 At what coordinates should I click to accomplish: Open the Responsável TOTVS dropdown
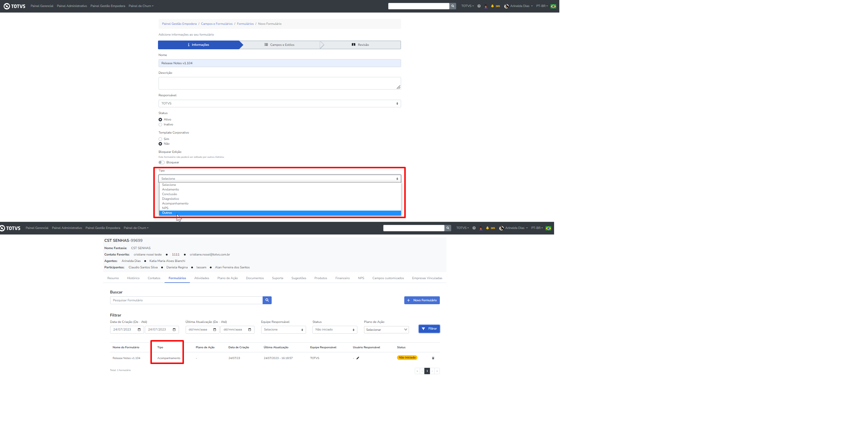[279, 104]
